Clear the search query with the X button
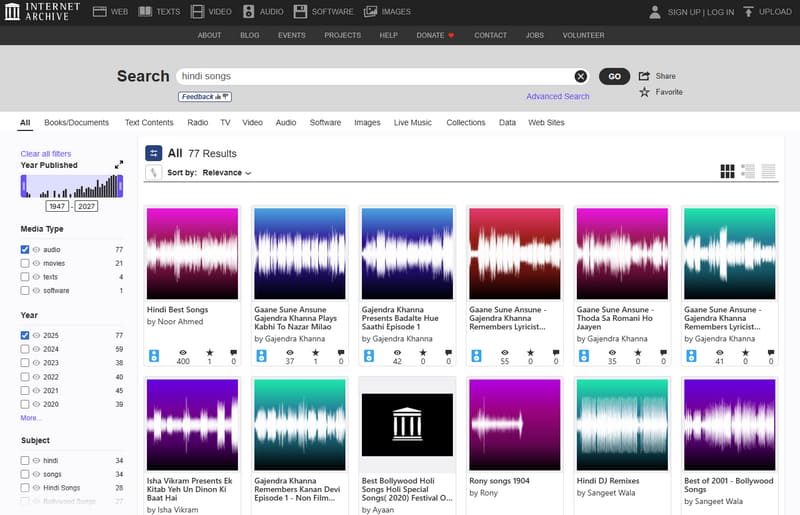The image size is (800, 515). (x=581, y=76)
